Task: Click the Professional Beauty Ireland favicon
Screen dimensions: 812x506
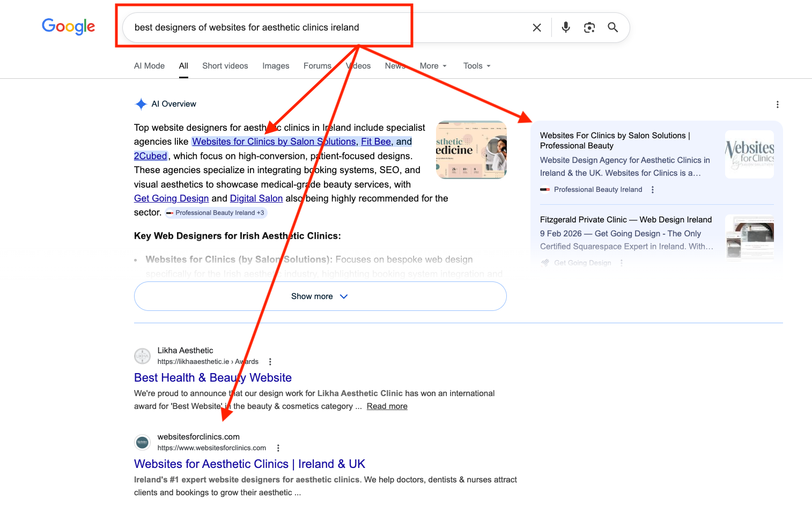Action: pos(545,190)
